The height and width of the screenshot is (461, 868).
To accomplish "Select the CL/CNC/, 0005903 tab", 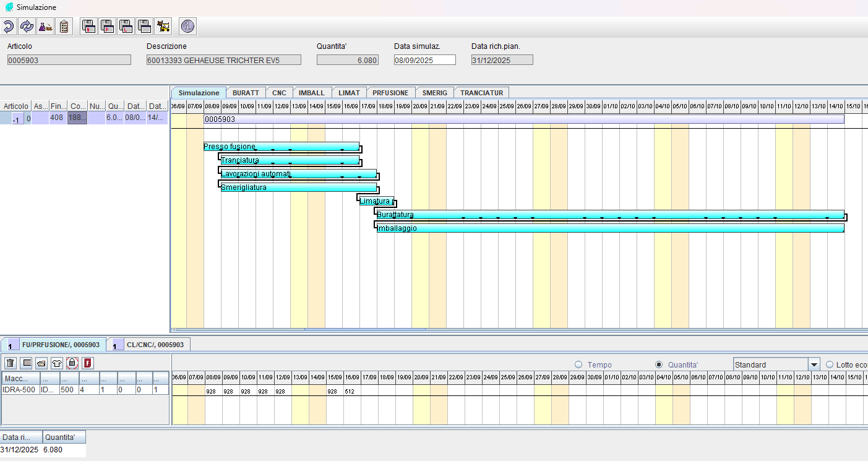I will coord(149,345).
